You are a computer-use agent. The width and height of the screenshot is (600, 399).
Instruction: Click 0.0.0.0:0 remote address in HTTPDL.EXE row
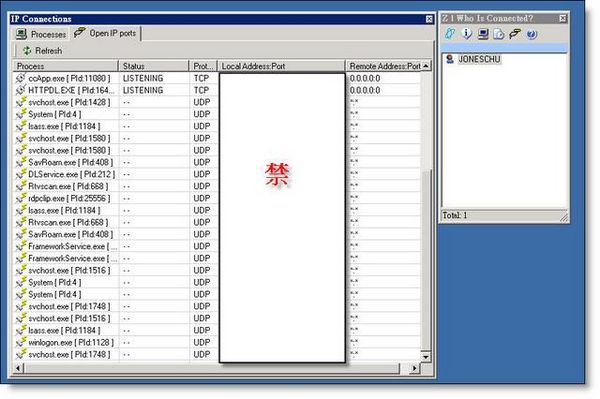click(365, 90)
